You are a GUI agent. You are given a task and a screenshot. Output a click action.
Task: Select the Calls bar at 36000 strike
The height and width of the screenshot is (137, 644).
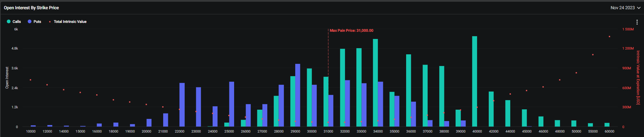point(409,91)
